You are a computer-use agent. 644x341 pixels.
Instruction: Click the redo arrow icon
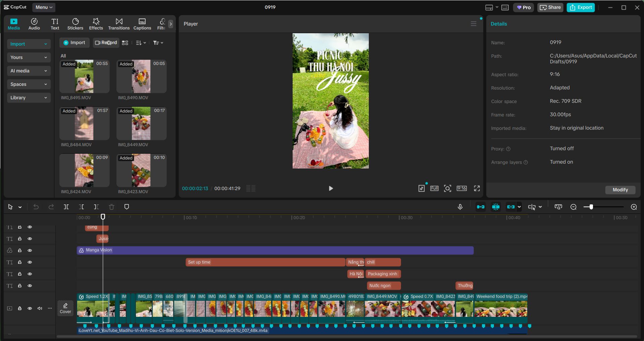pos(51,207)
